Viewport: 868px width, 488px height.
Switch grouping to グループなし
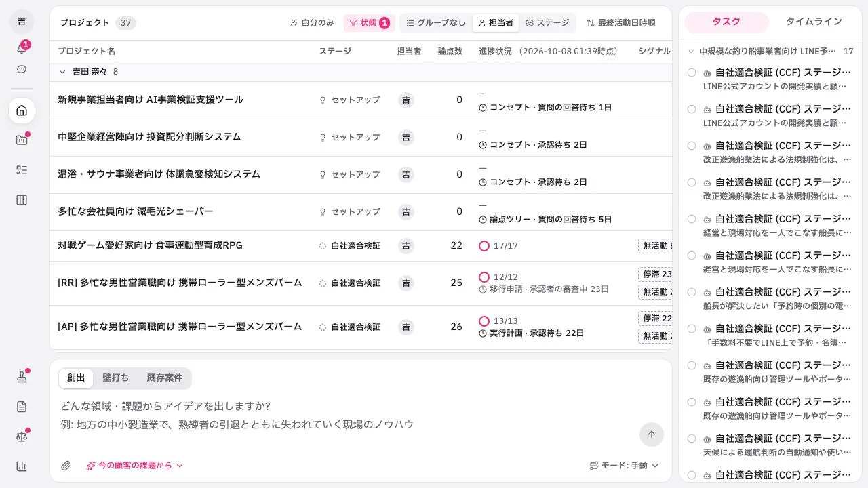pyautogui.click(x=436, y=23)
